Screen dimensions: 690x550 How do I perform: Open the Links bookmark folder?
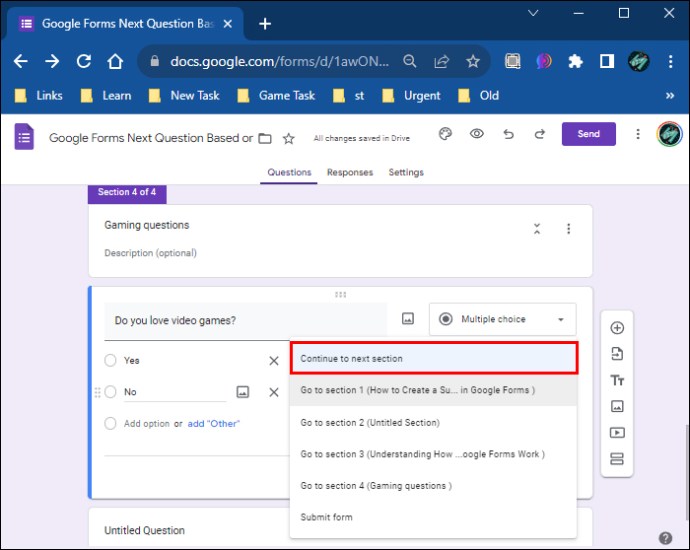coord(39,95)
